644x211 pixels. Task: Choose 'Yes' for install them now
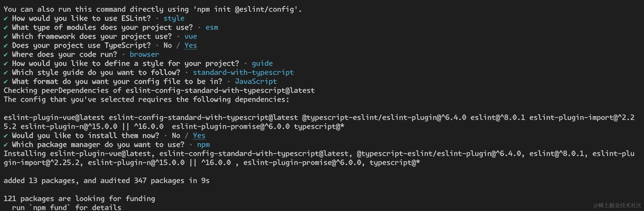click(x=199, y=136)
